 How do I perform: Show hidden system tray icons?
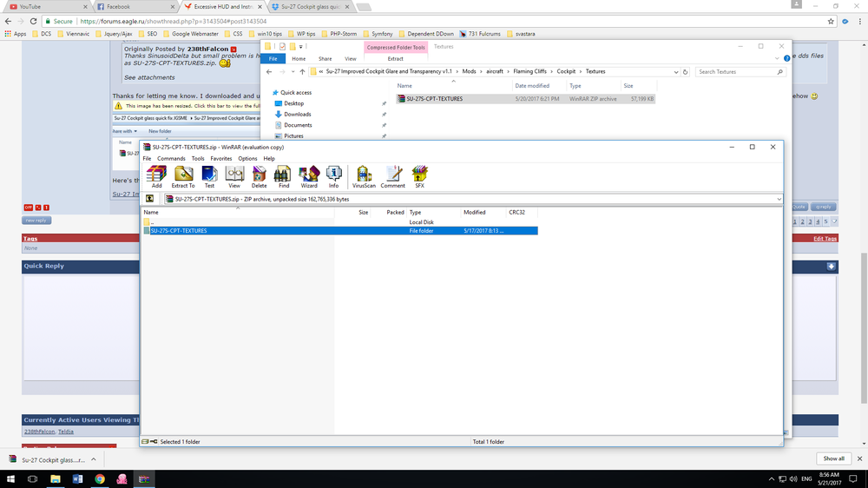(771, 479)
